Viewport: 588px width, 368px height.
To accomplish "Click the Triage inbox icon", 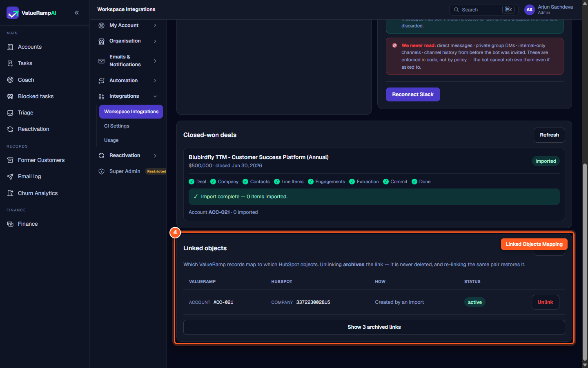I will pyautogui.click(x=10, y=112).
